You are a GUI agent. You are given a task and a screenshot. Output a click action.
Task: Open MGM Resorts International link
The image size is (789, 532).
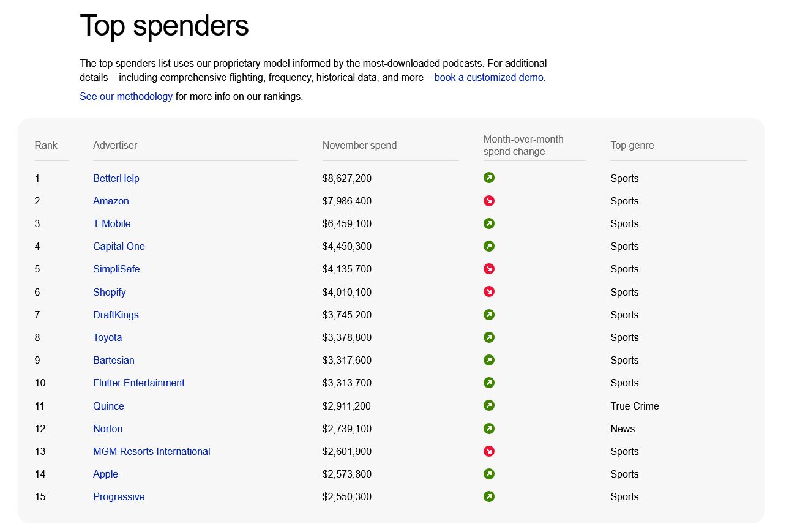coord(151,451)
